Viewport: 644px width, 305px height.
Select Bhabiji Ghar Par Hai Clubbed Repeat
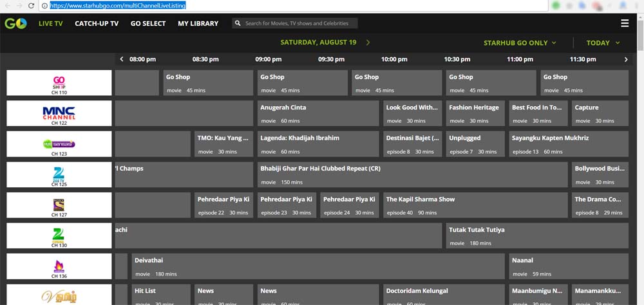(413, 174)
